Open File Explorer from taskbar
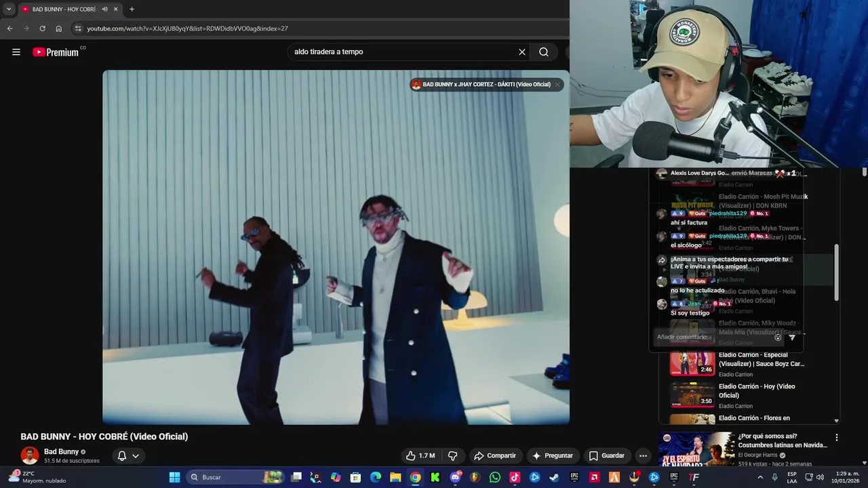Screen dimensions: 868x488 point(395,477)
